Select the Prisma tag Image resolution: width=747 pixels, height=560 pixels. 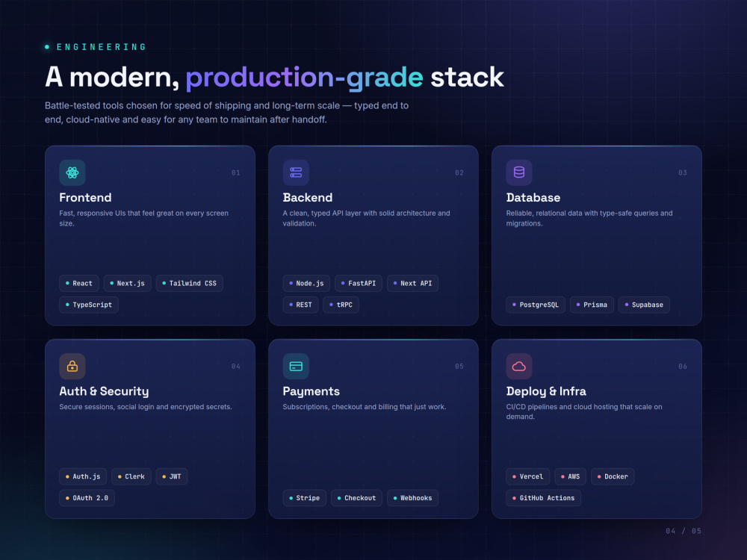592,305
